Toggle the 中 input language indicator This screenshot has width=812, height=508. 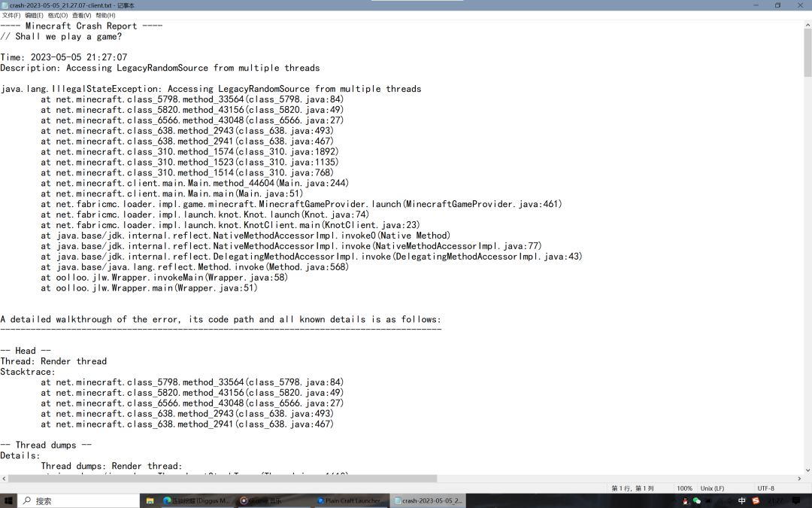coord(741,500)
